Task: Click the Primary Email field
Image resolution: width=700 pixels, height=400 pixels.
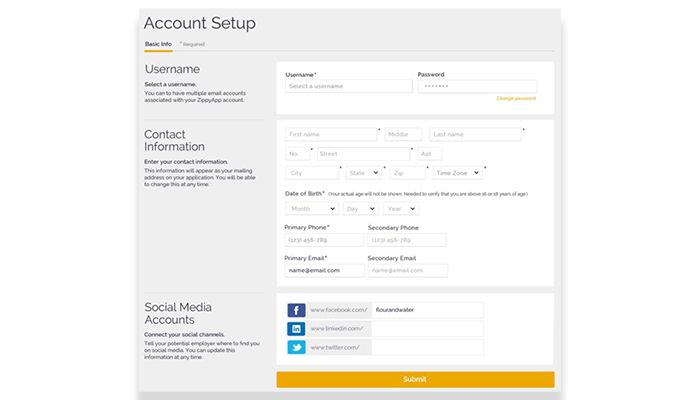Action: [324, 271]
